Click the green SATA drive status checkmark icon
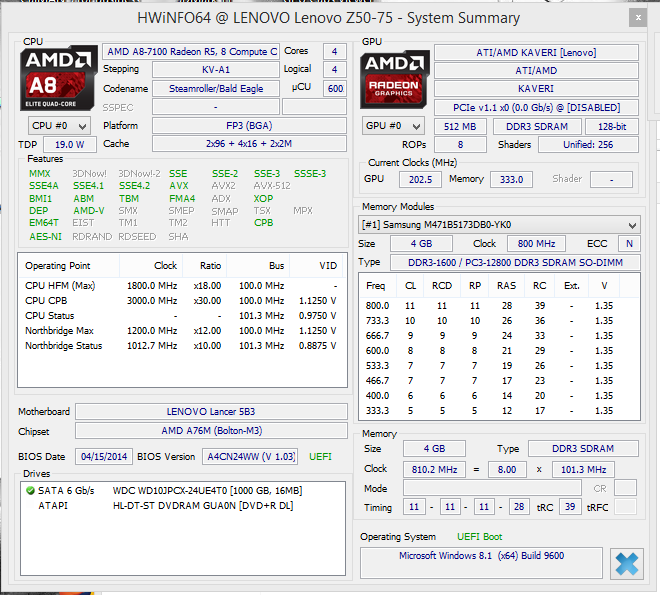This screenshot has height=595, width=660. [30, 491]
